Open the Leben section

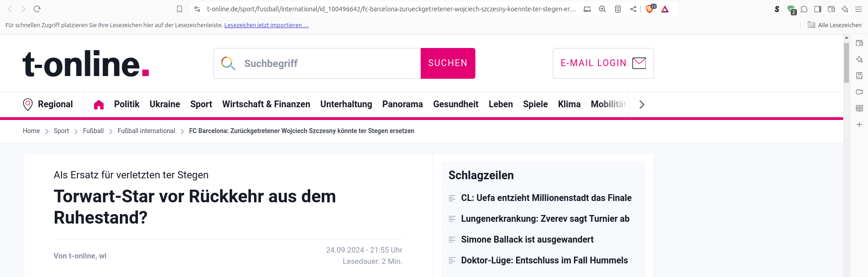click(x=501, y=104)
